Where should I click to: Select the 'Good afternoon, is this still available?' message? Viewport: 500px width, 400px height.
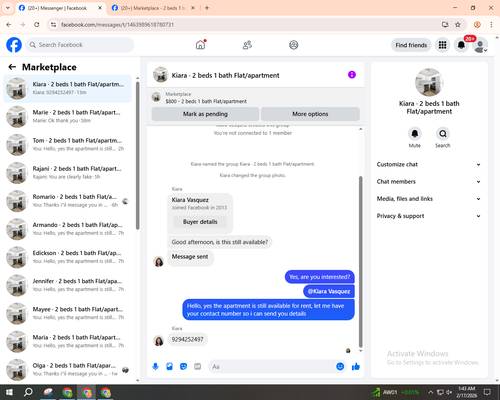219,242
